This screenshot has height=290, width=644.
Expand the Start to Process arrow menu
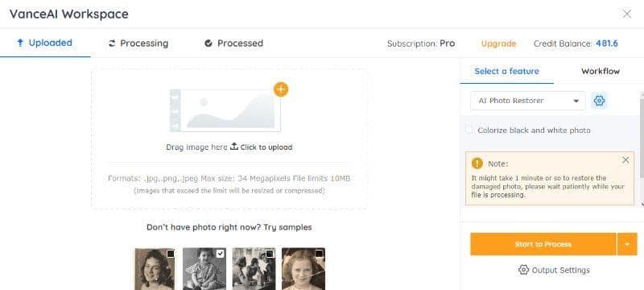(x=627, y=244)
